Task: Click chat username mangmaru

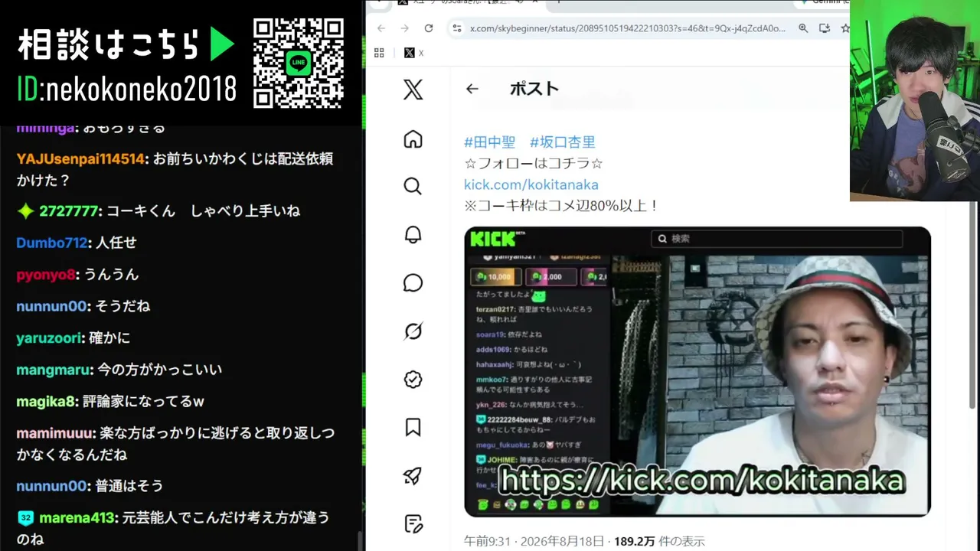Action: click(x=54, y=370)
